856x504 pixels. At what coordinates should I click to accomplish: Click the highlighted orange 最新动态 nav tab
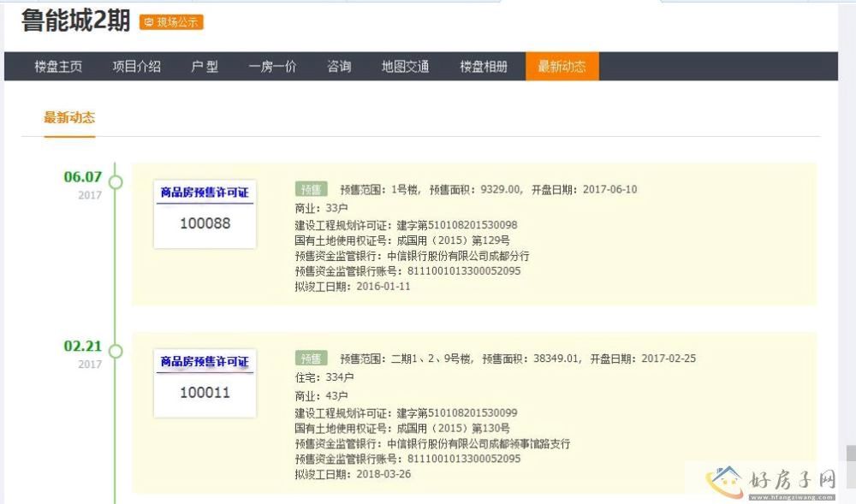click(x=562, y=67)
